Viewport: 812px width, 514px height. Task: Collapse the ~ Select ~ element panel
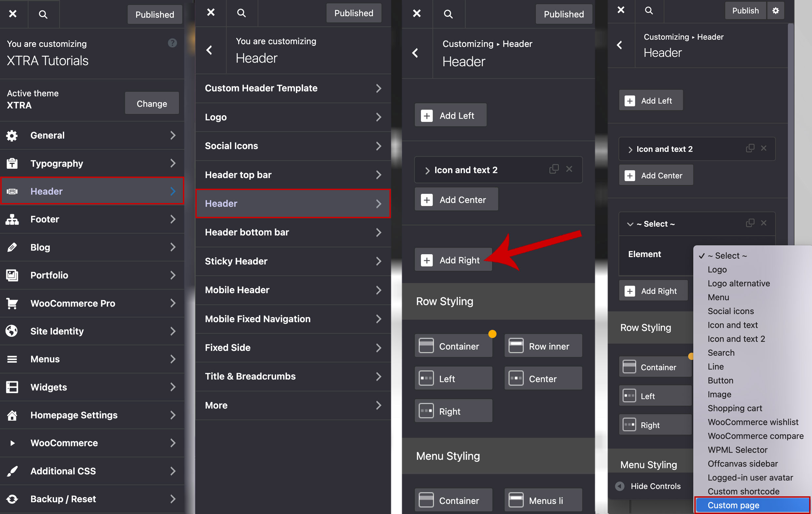630,224
